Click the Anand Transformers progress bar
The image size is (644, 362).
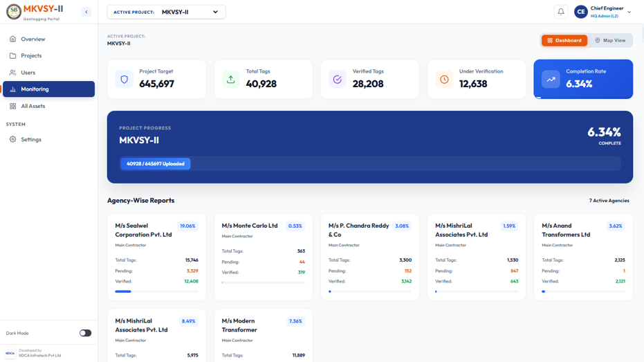coord(583,291)
